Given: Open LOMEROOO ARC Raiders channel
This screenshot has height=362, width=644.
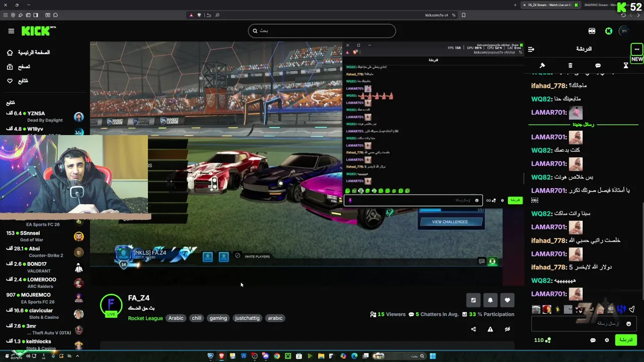Looking at the screenshot, I should coord(45,283).
